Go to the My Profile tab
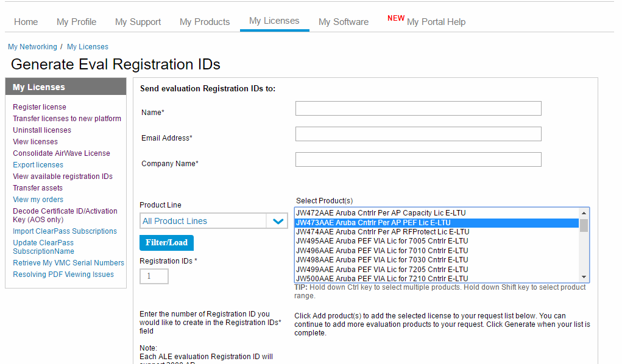Image resolution: width=622 pixels, height=364 pixels. pos(76,22)
